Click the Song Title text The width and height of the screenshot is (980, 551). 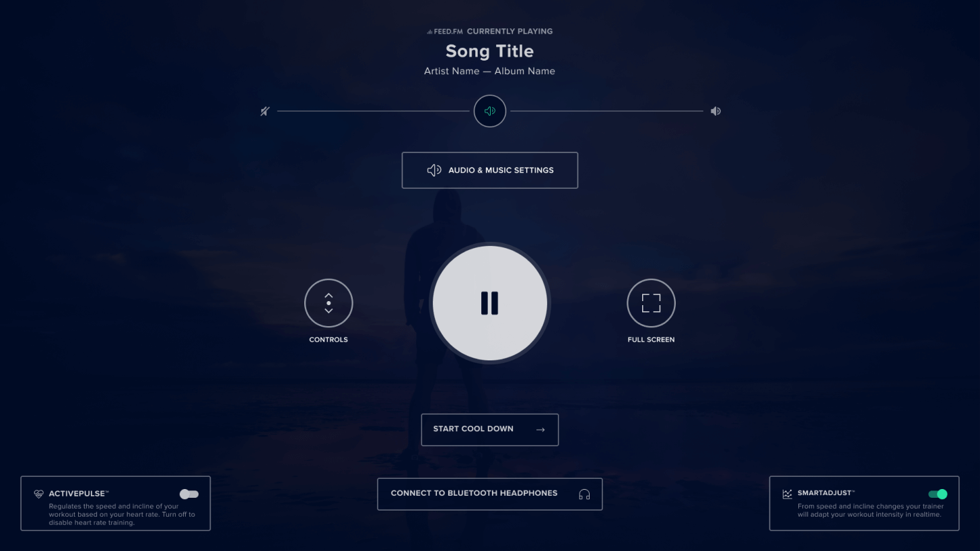pyautogui.click(x=490, y=51)
